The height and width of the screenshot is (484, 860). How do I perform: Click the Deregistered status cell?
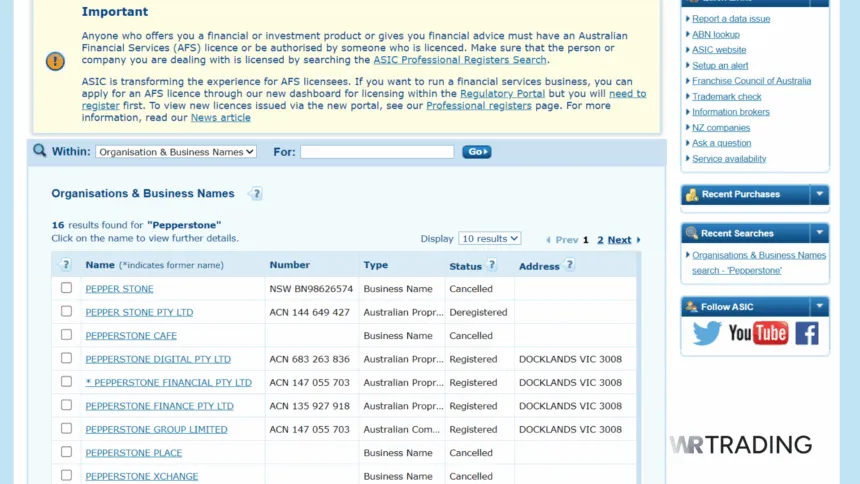tap(478, 312)
